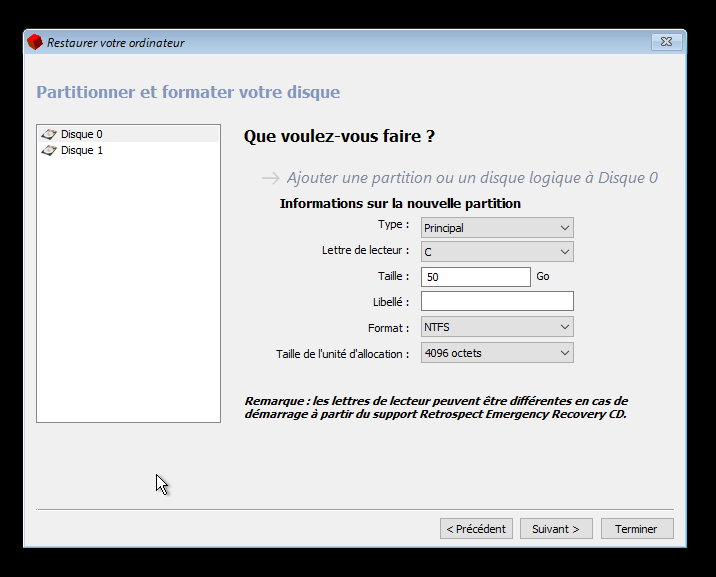The height and width of the screenshot is (577, 716).
Task: Open the allocation unit size dropdown
Action: pos(497,353)
